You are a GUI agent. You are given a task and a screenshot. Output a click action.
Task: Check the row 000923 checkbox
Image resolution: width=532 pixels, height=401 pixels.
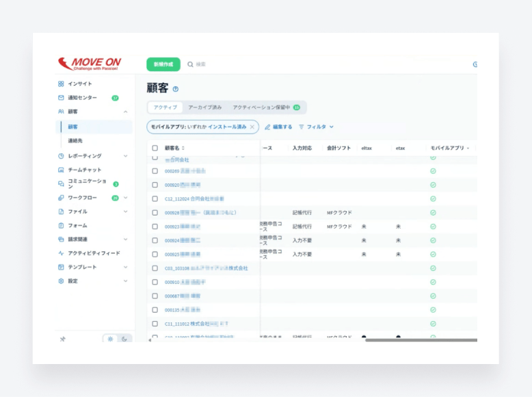(x=155, y=227)
